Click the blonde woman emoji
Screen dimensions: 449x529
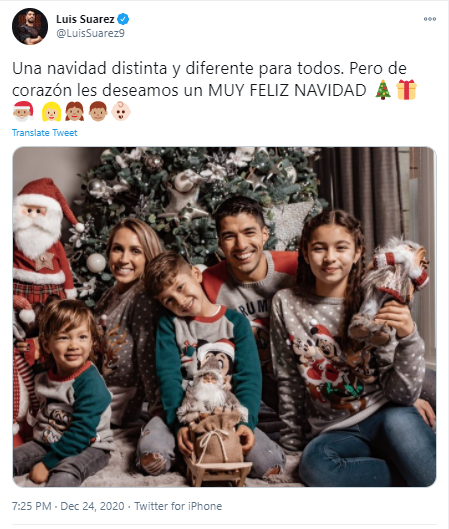pyautogui.click(x=51, y=111)
